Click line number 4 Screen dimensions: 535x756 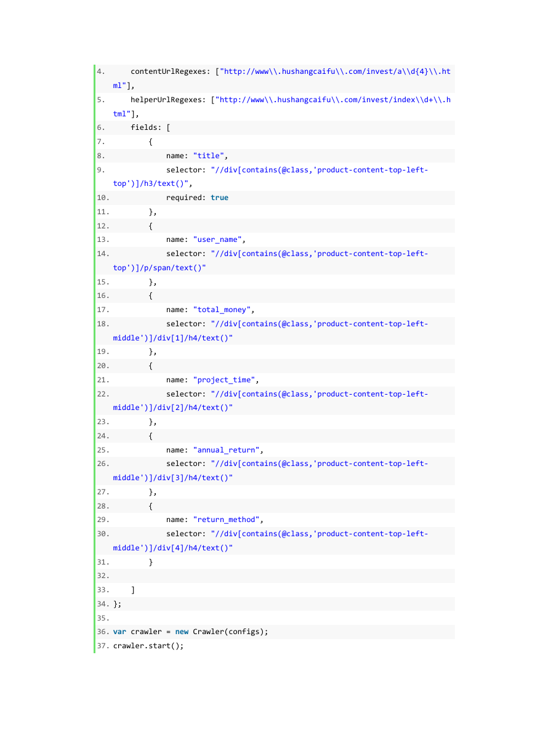pos(101,71)
